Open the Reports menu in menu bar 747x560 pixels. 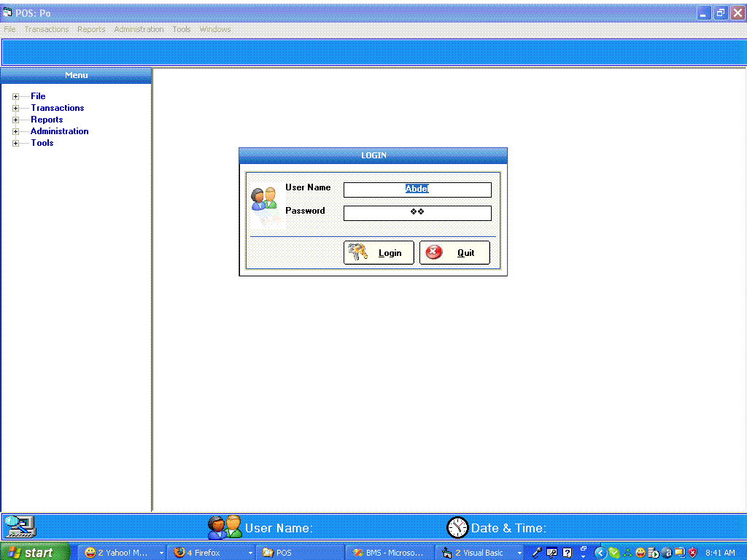tap(91, 29)
